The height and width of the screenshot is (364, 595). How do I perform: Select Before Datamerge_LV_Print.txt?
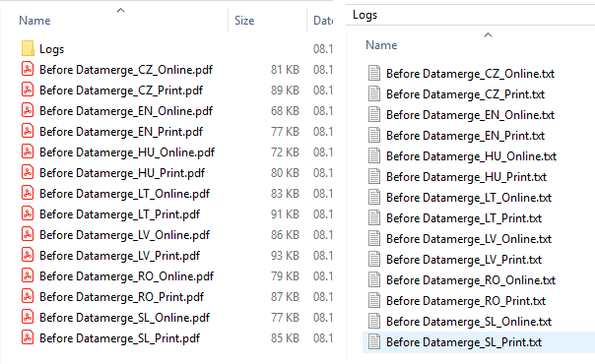click(x=464, y=260)
